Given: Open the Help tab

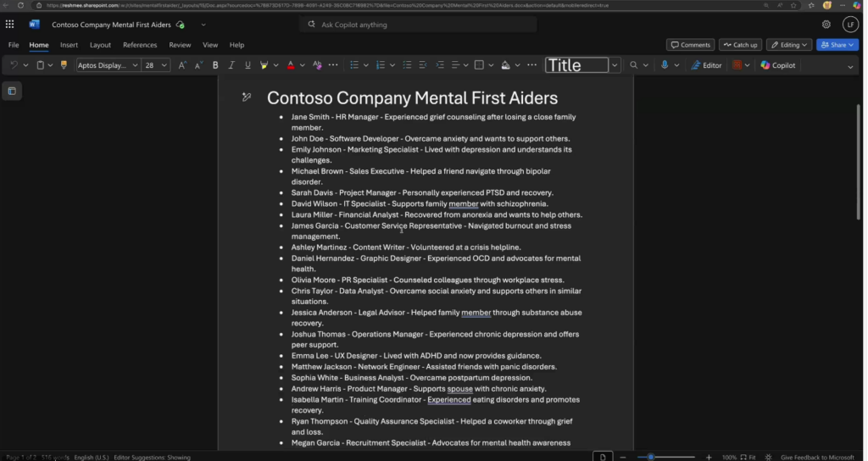Looking at the screenshot, I should (237, 45).
